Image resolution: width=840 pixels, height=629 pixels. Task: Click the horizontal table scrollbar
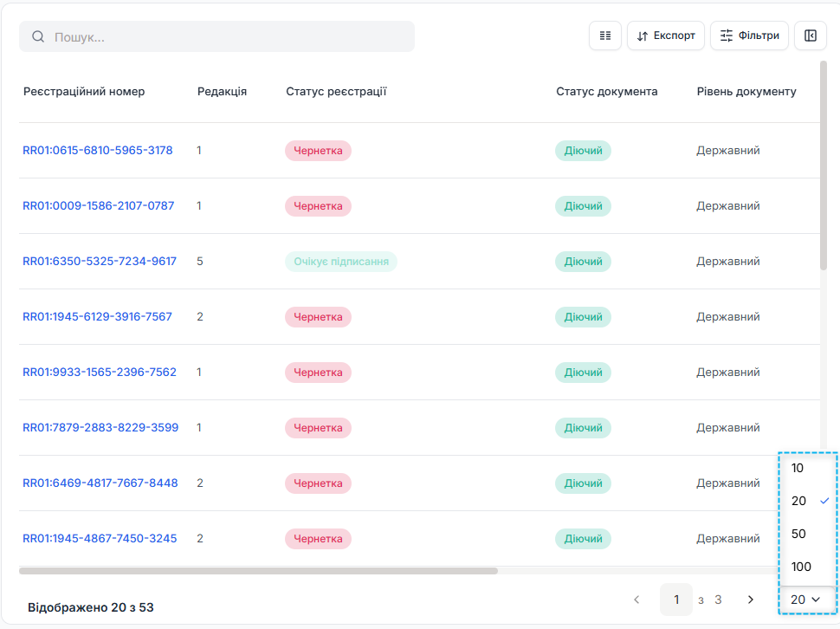point(258,571)
